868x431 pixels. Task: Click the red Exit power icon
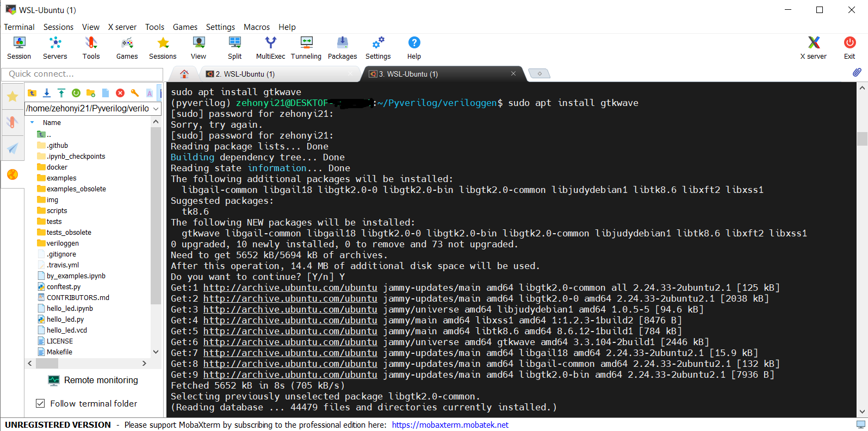click(850, 47)
